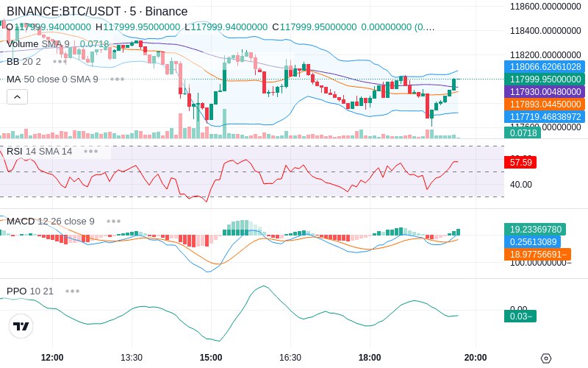The height and width of the screenshot is (368, 588).
Task: Click the 15:00 time axis label
Action: click(211, 358)
